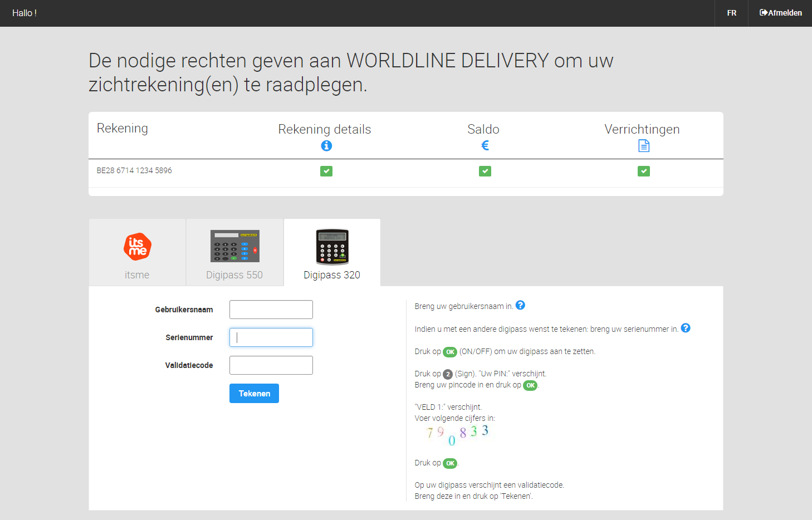Toggle the Verrichtingen checkbox for BE28 account

[644, 171]
